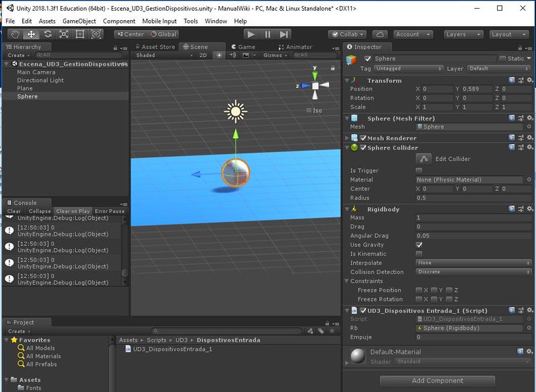Open Transform component gear settings

tap(529, 80)
